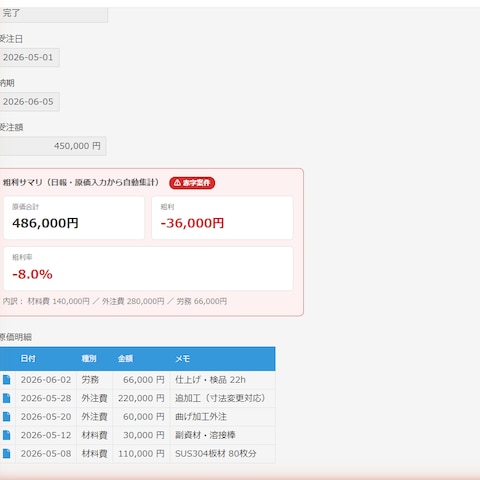The width and height of the screenshot is (480, 480).
Task: Click the date cell 2026-05-20
Action: pos(46,417)
